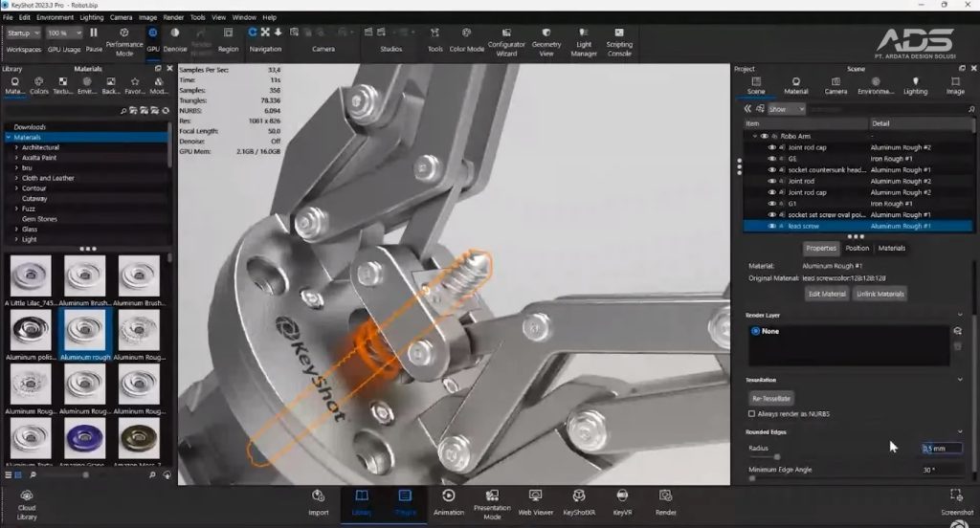Open the Startup workspace dropdown
The height and width of the screenshot is (528, 980).
[x=24, y=33]
